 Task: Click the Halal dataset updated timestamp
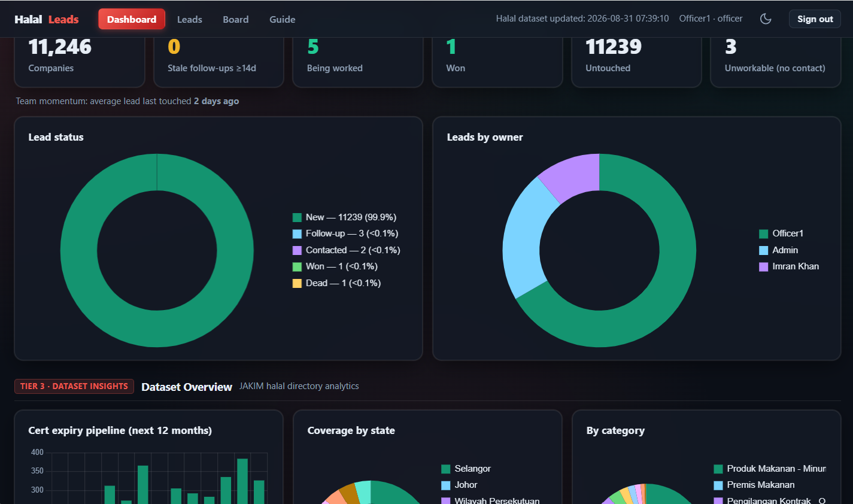pyautogui.click(x=582, y=19)
